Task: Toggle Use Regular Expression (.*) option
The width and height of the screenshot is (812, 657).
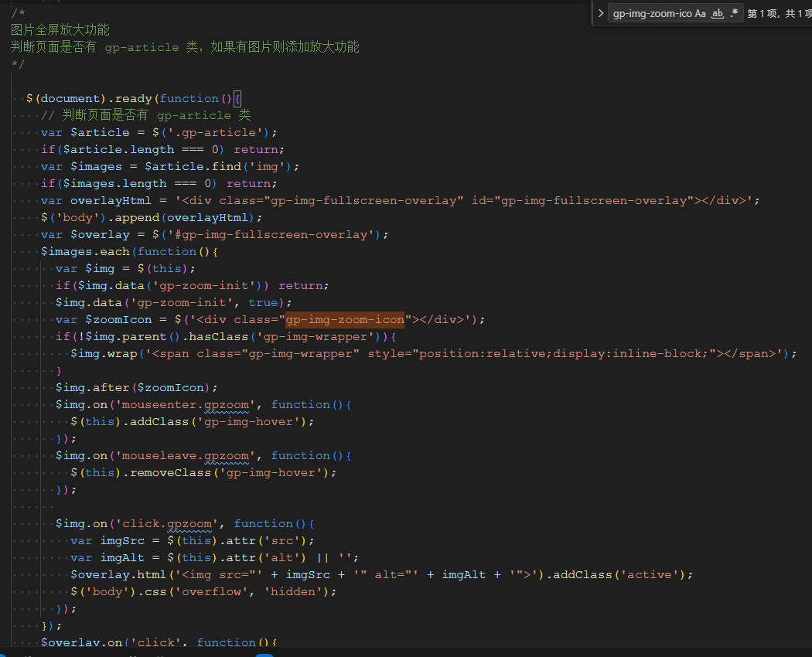Action: [x=734, y=13]
